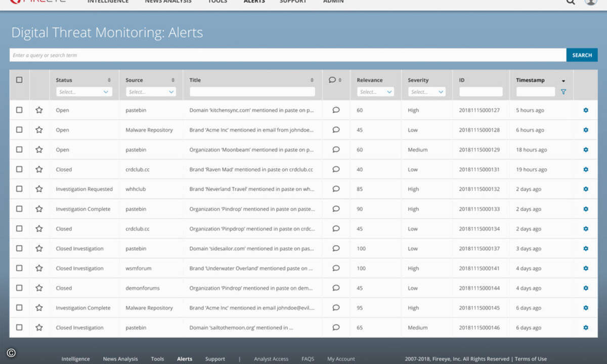Click the SEARCH button
The width and height of the screenshot is (607, 364).
[582, 55]
